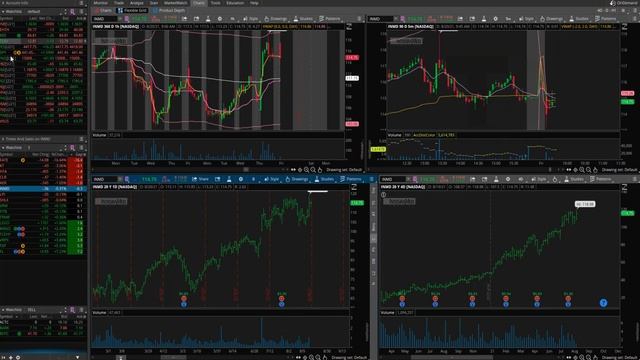This screenshot has height=360, width=640.
Task: Click the pan hand icon under the top-left chart
Action: click(x=320, y=170)
